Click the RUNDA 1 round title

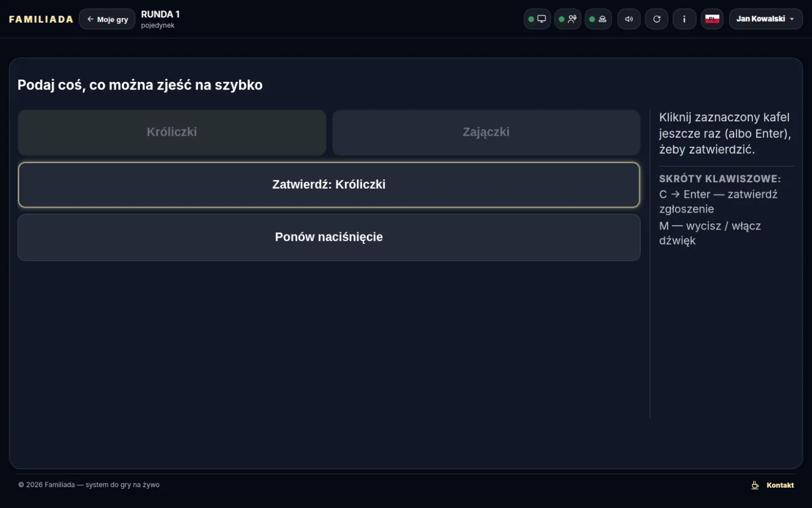point(160,15)
